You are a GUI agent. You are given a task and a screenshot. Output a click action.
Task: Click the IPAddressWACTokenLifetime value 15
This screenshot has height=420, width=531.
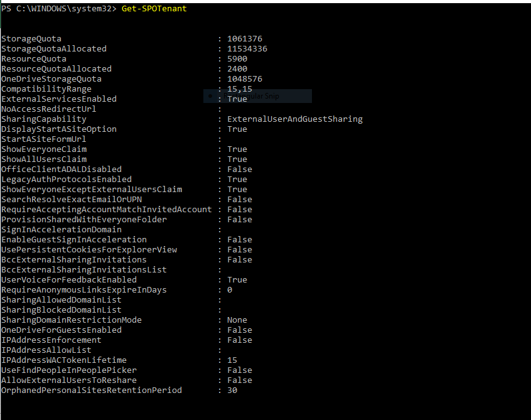(x=232, y=360)
